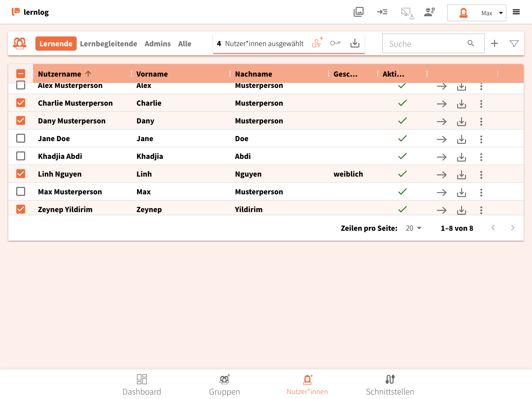Open filter funnel icon
Screen dimensions: 532x399
(514, 44)
